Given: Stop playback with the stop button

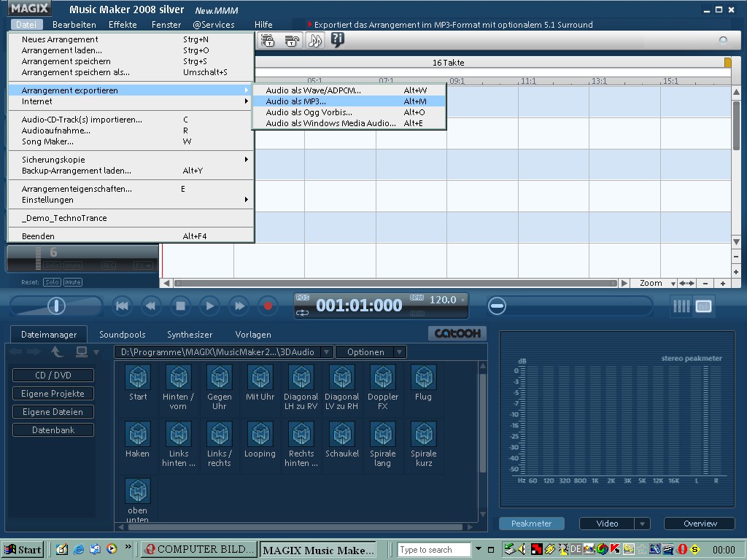Looking at the screenshot, I should pos(181,306).
